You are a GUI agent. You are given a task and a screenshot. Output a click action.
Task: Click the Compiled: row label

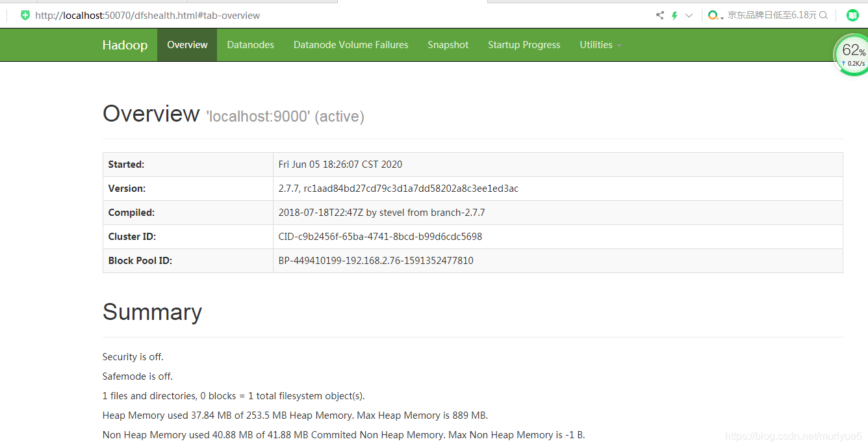click(131, 213)
